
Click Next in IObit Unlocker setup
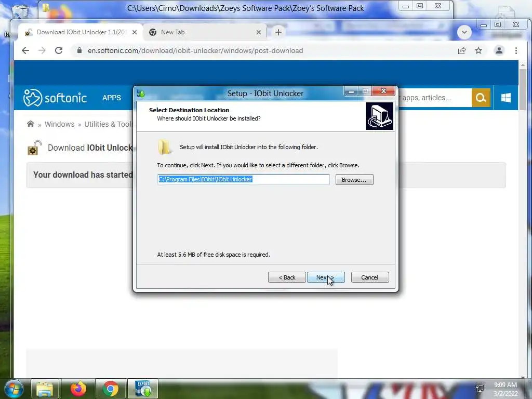click(x=326, y=277)
